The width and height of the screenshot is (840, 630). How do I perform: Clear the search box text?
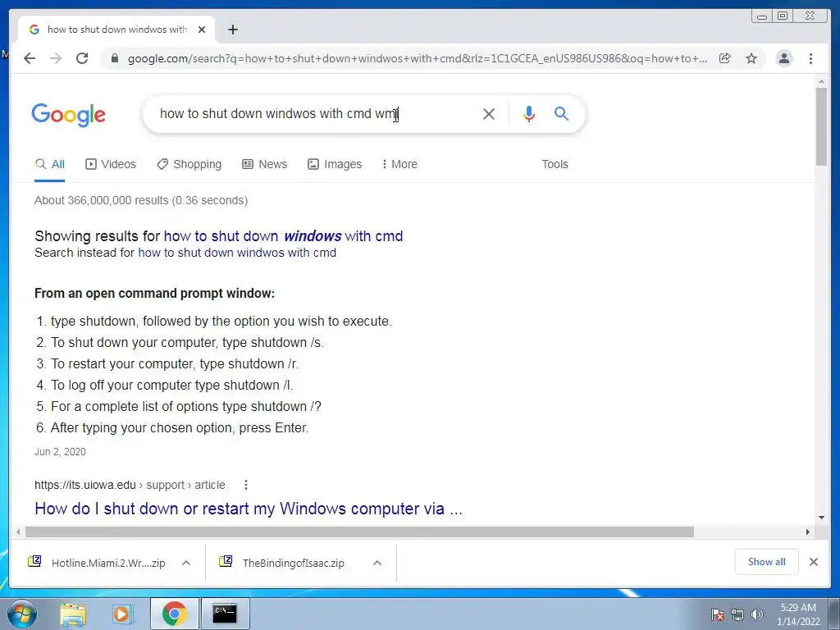pyautogui.click(x=489, y=113)
